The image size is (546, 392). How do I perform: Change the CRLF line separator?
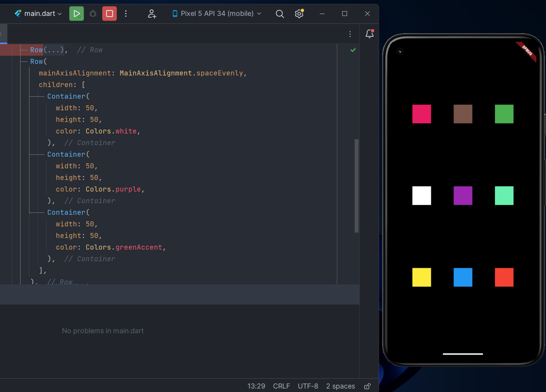coord(282,386)
